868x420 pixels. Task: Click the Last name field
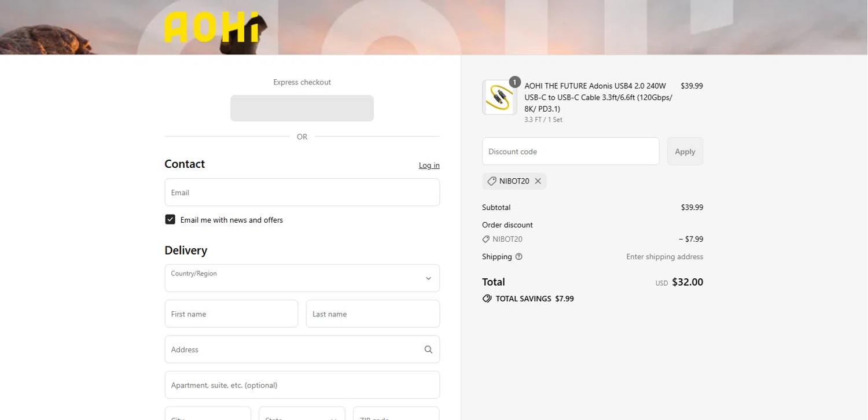pos(373,314)
